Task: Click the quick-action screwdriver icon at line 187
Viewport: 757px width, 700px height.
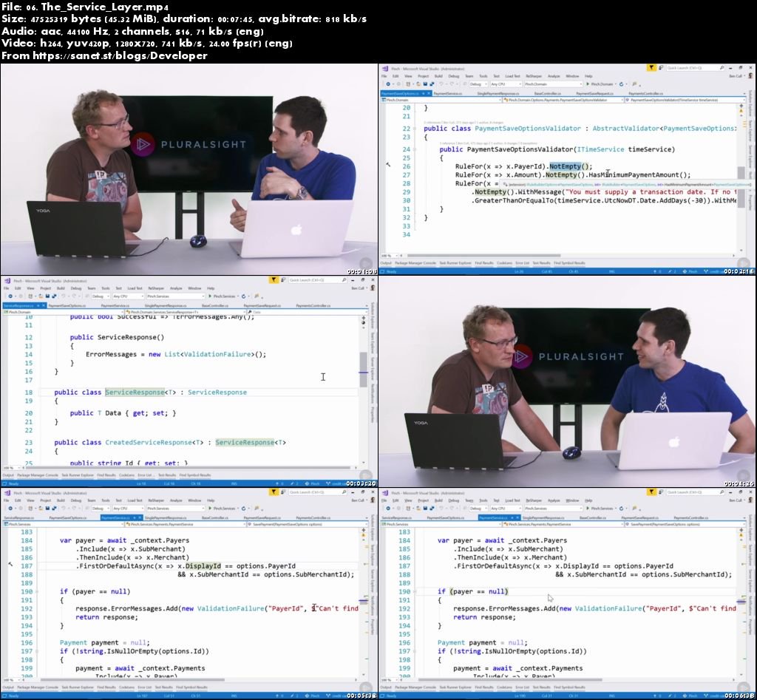Action: tap(10, 564)
